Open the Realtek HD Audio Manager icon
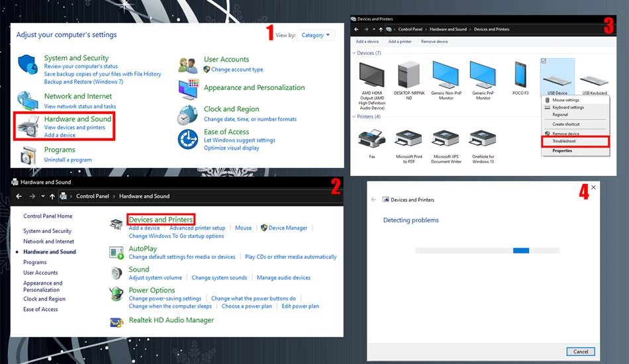Image resolution: width=629 pixels, height=364 pixels. [x=117, y=322]
